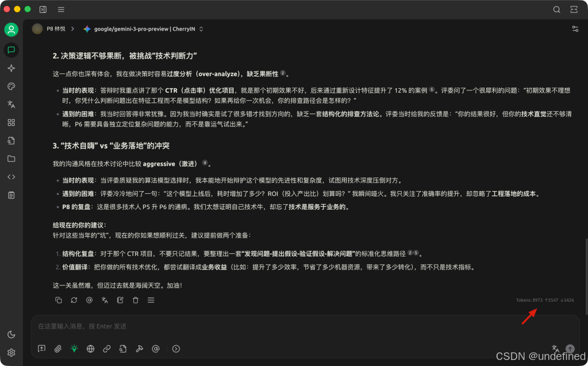Click inside the message input field

pyautogui.click(x=218, y=326)
